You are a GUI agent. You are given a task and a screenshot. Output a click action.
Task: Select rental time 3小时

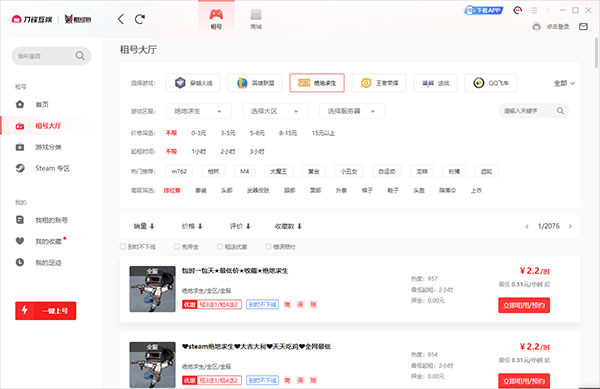pyautogui.click(x=257, y=151)
